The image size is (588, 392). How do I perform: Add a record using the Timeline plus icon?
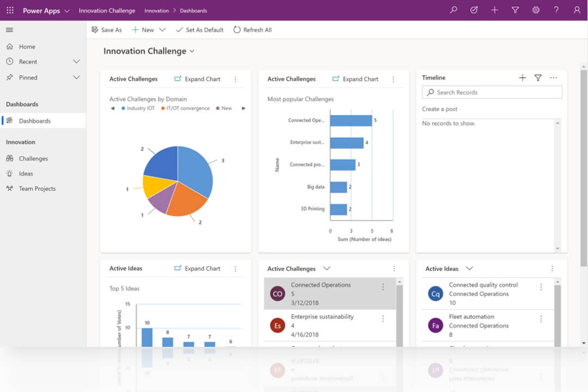pos(522,77)
